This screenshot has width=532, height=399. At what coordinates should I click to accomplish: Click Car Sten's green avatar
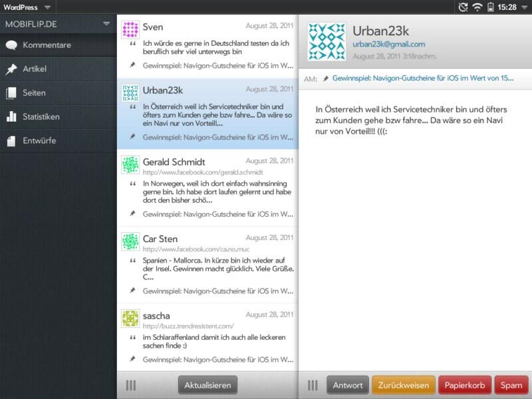[x=130, y=241]
